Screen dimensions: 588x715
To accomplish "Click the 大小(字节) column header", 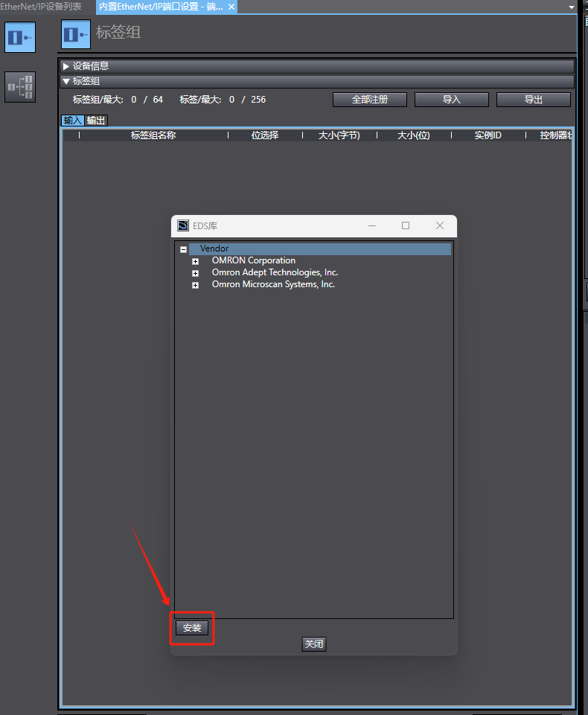I will click(339, 135).
